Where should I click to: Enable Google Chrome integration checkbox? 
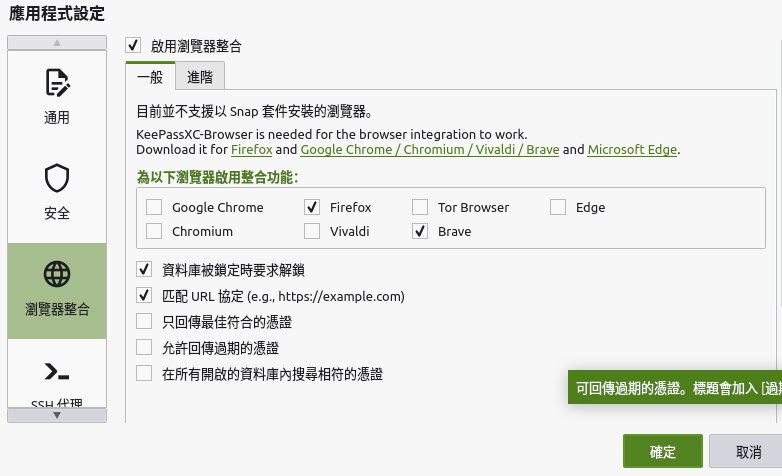tap(154, 208)
